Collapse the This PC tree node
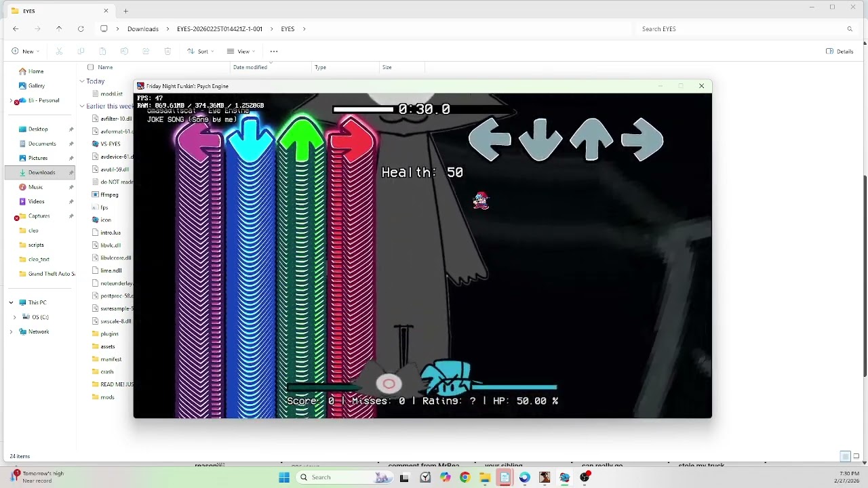The height and width of the screenshot is (488, 868). tap(12, 302)
